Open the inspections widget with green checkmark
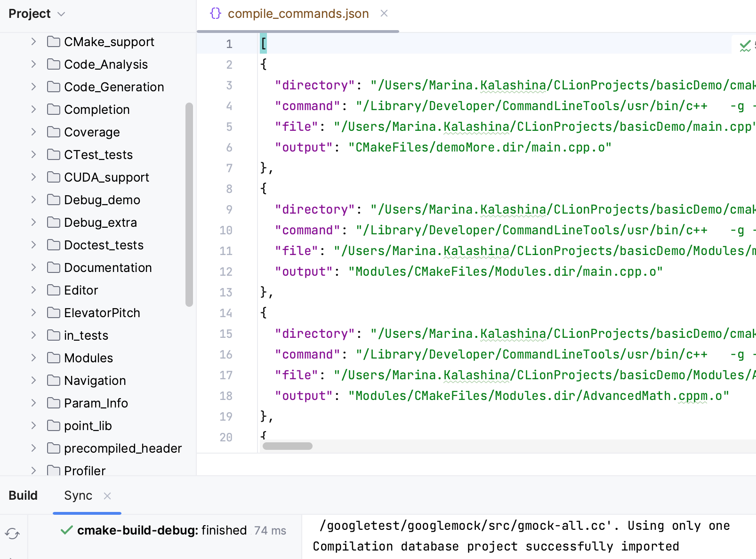Image resolution: width=756 pixels, height=559 pixels. tap(745, 46)
